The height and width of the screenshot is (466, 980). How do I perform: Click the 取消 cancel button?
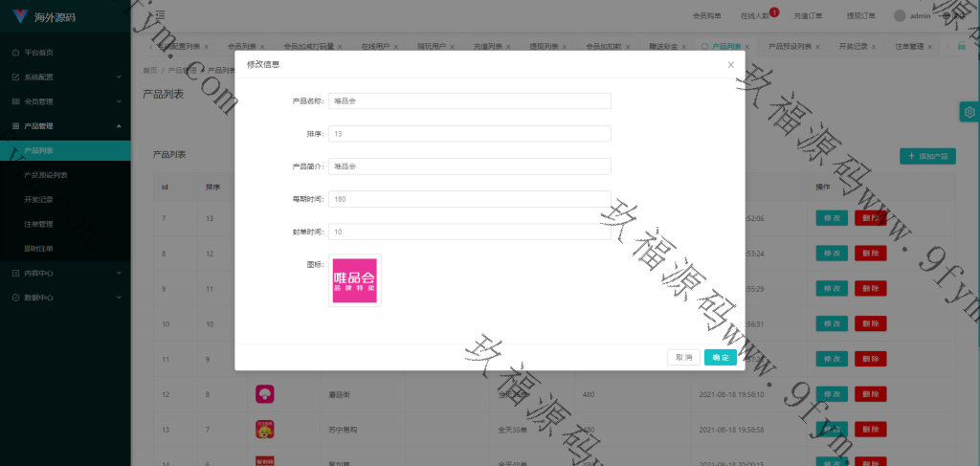(683, 357)
